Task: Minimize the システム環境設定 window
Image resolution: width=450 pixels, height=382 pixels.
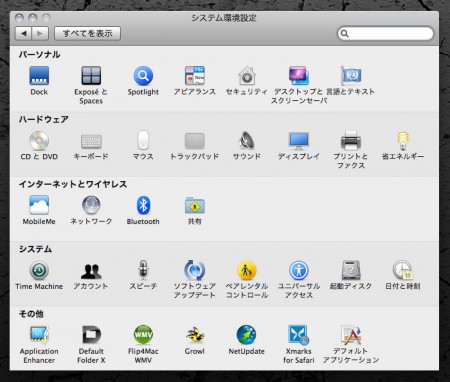Action: pyautogui.click(x=33, y=18)
